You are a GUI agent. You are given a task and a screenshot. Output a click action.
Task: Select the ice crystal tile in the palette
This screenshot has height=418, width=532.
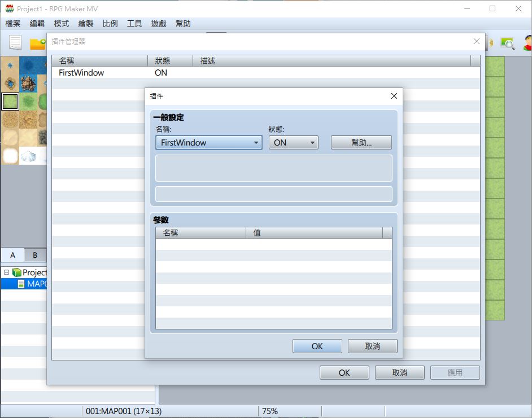coord(28,156)
